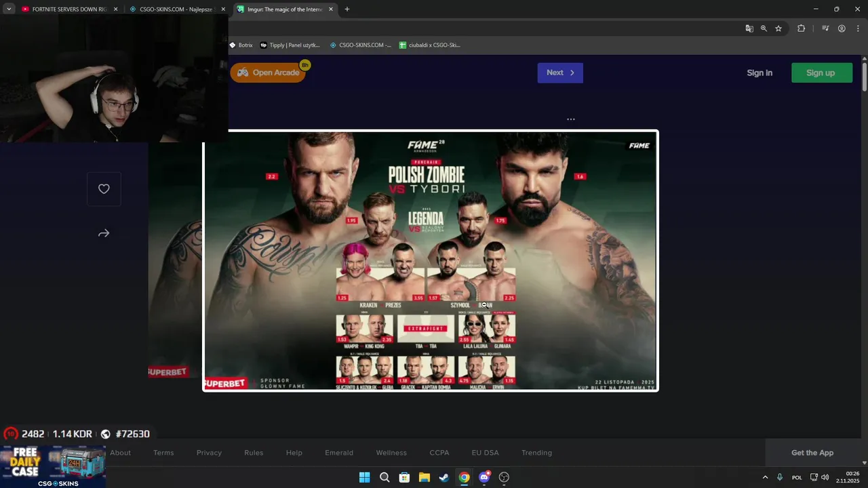Screen dimensions: 868x488
Task: Open Chrome three-dot menu
Action: coord(858,28)
